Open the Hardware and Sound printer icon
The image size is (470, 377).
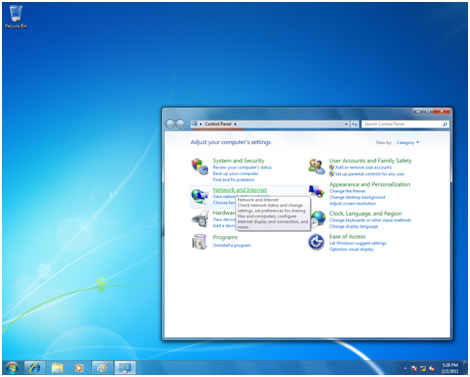click(x=200, y=219)
